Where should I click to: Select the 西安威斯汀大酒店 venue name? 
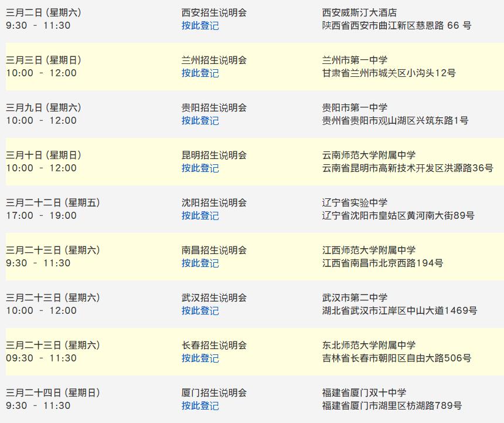pos(359,12)
